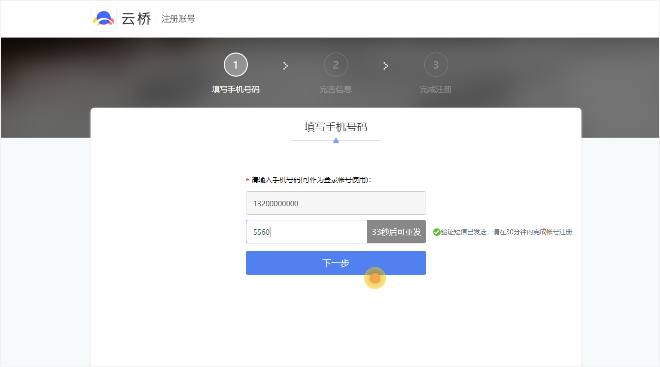The image size is (660, 367).
Task: Click the 完成注册 step label
Action: pos(436,89)
